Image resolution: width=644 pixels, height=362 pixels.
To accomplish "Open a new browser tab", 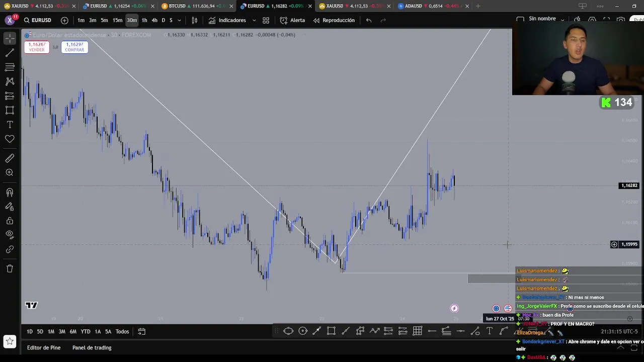I will (x=478, y=6).
